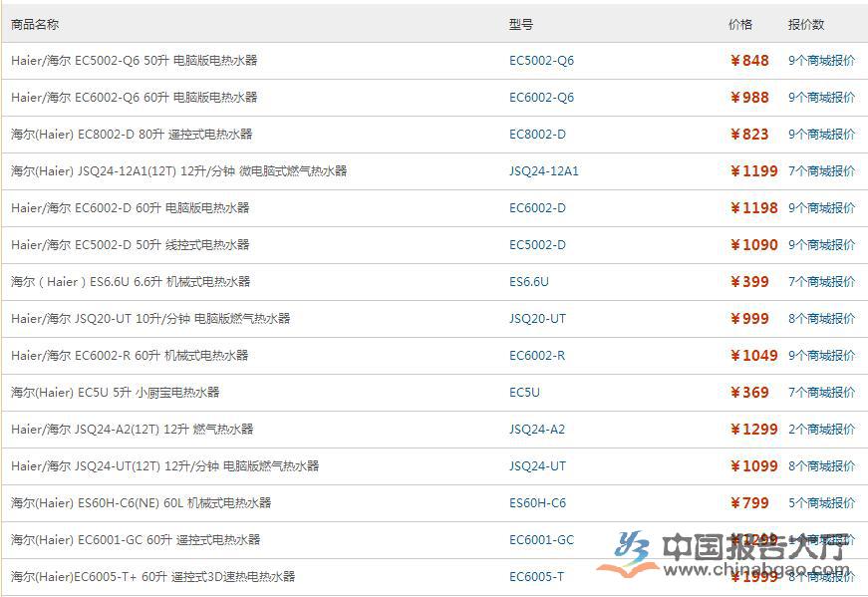Viewport: 868px width, 597px height.
Task: Select product name 'EC6005-T+ 60升 遥控式3D速热电热水器'
Action: [185, 576]
